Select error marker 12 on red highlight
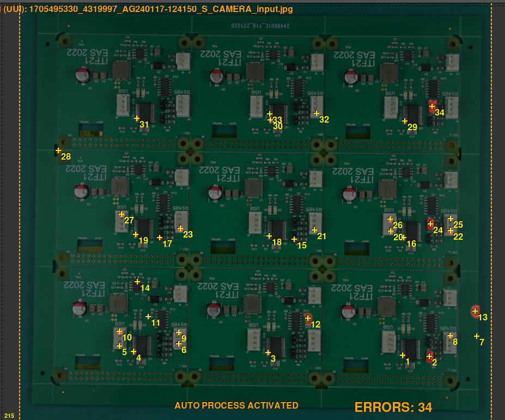Screen dimensions: 505x420 [x=308, y=318]
